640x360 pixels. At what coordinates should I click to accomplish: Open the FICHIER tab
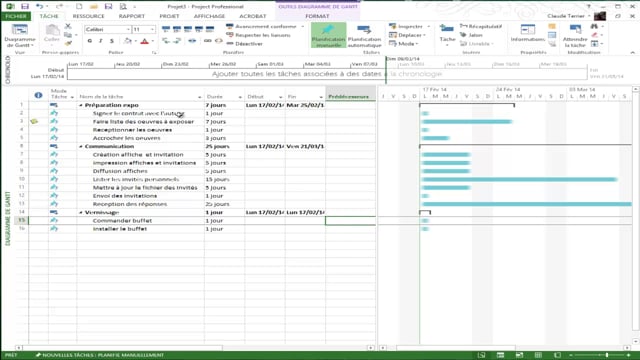pyautogui.click(x=16, y=16)
